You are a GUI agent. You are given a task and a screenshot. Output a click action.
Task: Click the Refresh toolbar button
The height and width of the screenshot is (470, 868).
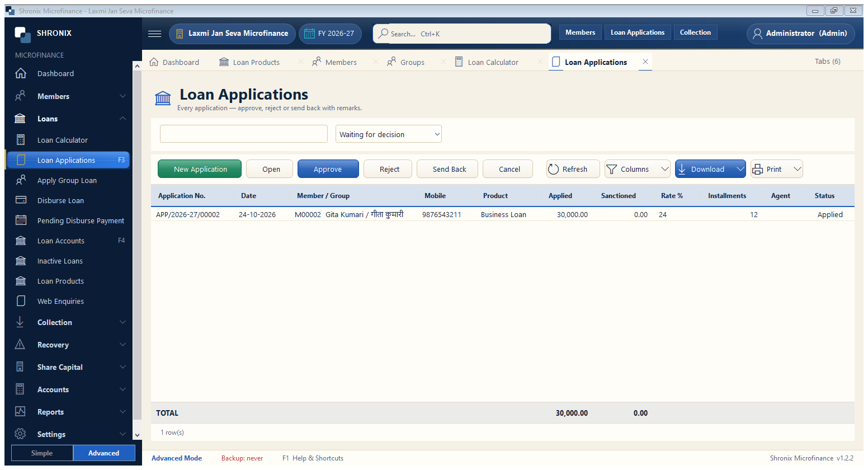coord(573,169)
